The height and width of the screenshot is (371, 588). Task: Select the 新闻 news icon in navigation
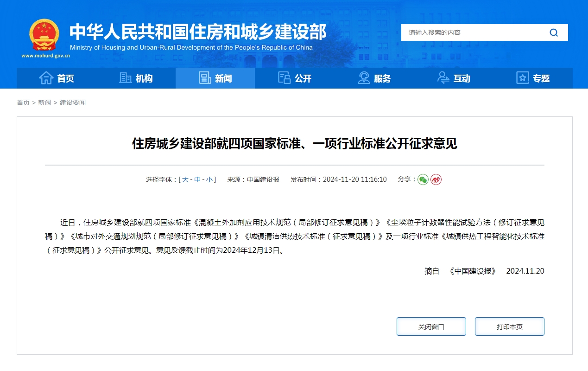click(204, 78)
